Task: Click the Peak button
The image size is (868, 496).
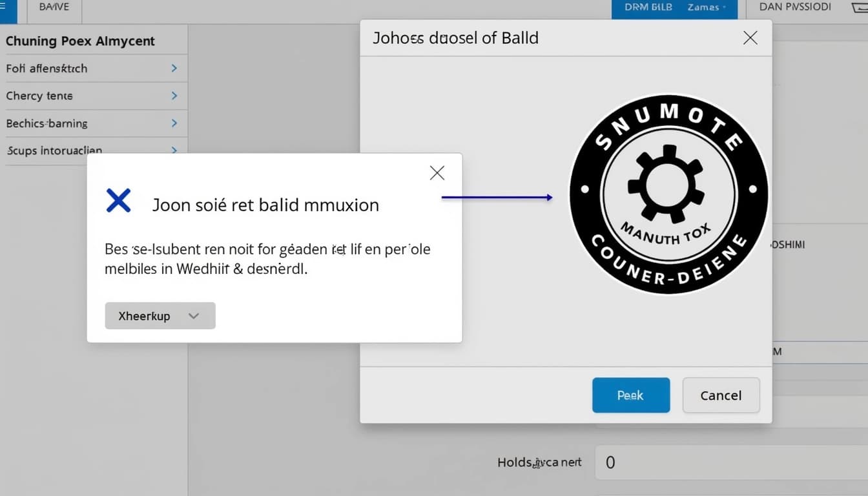Action: point(631,395)
